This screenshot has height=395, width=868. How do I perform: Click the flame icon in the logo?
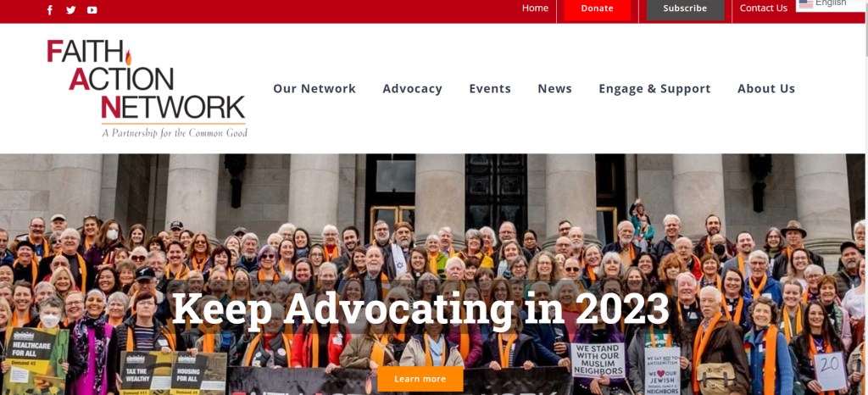coord(129,57)
